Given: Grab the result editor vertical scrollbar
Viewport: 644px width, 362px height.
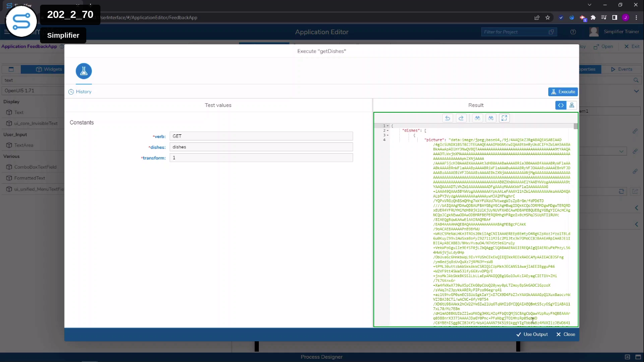Looking at the screenshot, I should pyautogui.click(x=576, y=126).
